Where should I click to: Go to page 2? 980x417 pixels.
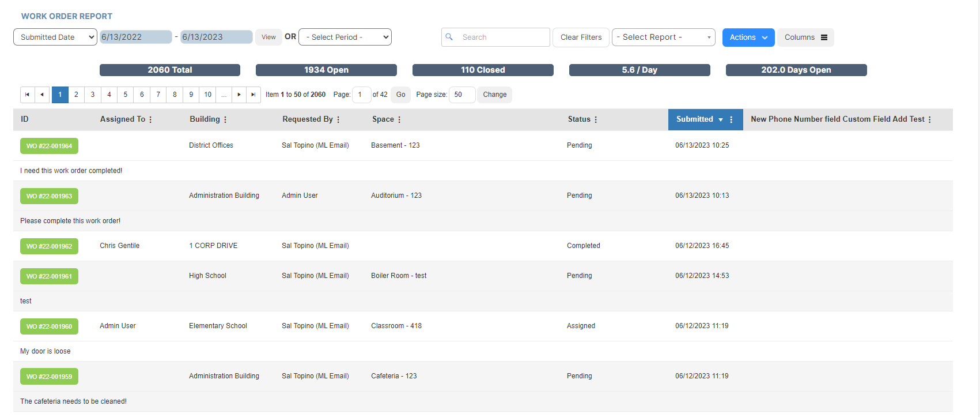tap(76, 95)
